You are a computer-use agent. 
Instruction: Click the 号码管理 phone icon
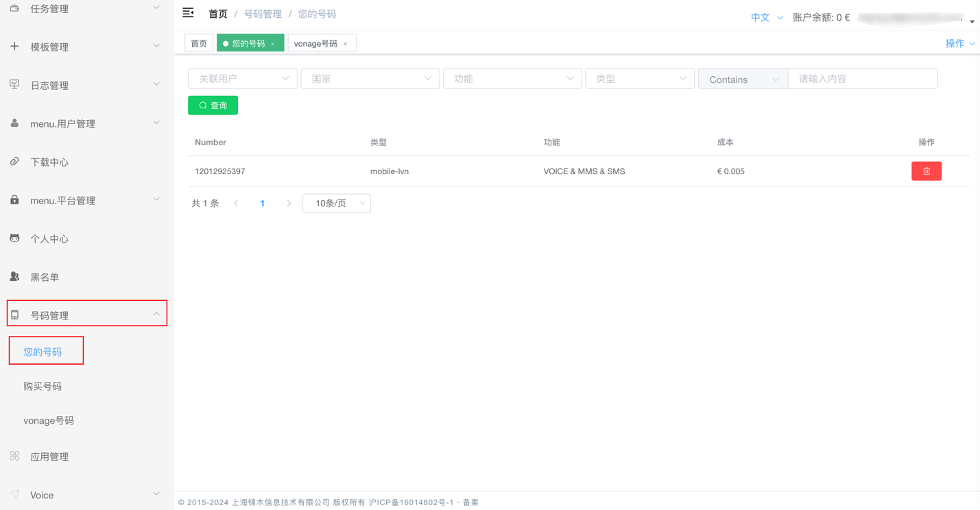coord(14,315)
